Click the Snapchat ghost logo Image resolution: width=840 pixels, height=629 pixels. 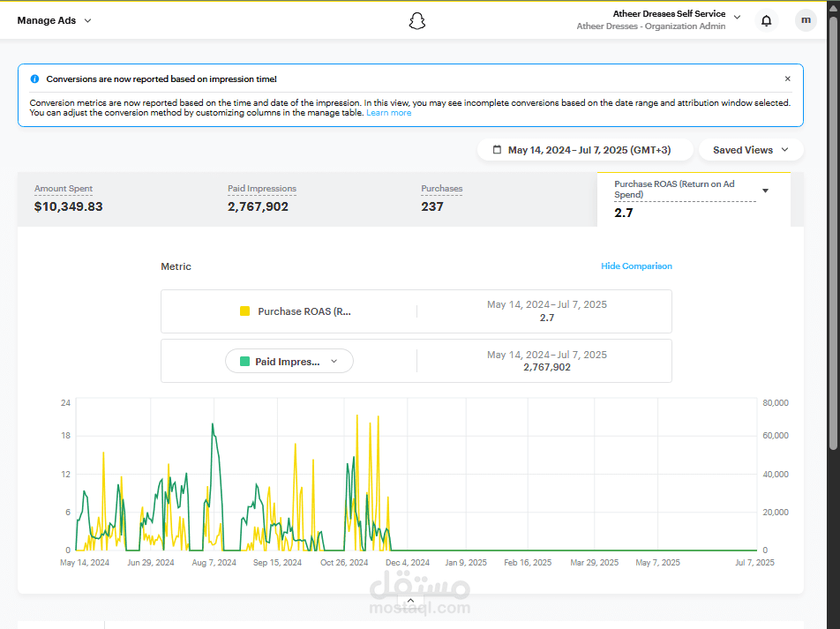pos(416,21)
